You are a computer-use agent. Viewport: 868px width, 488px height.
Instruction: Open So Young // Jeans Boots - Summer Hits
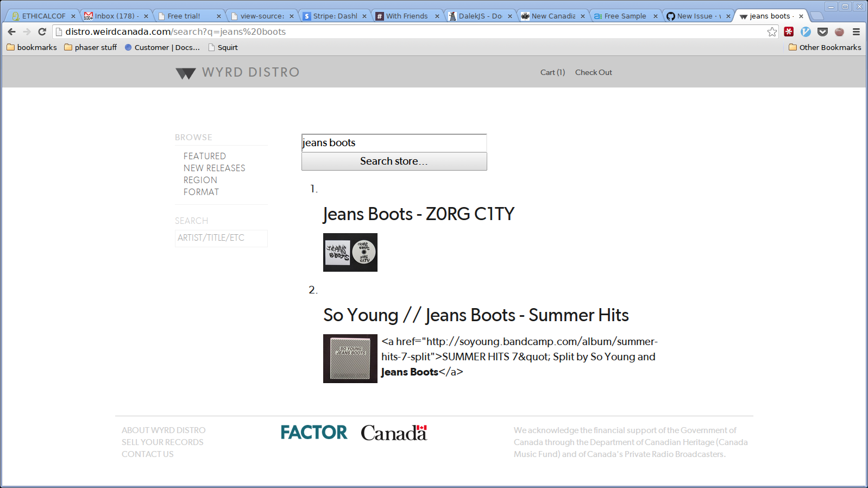click(476, 315)
